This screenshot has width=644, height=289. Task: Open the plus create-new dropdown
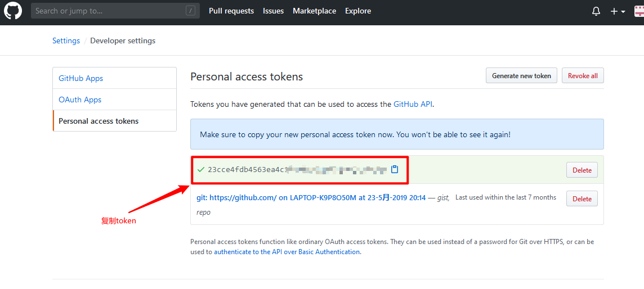pos(618,11)
